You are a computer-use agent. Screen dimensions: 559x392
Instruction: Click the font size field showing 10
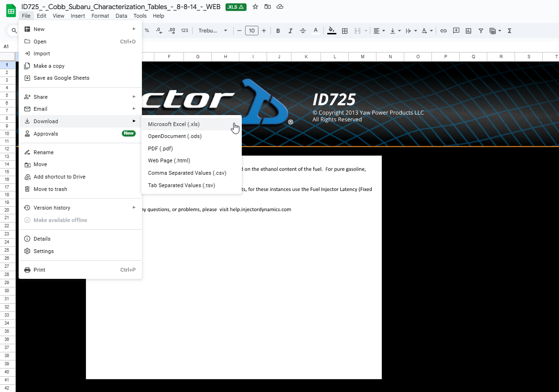tap(252, 31)
